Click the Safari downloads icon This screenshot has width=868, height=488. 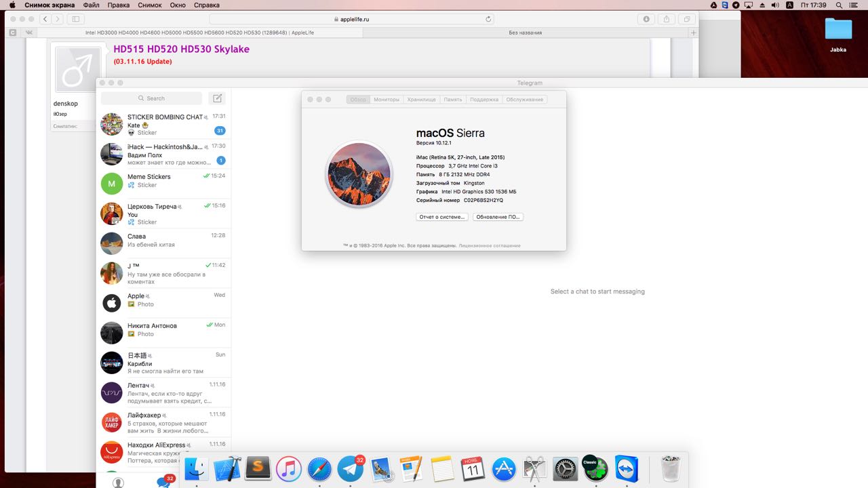646,19
